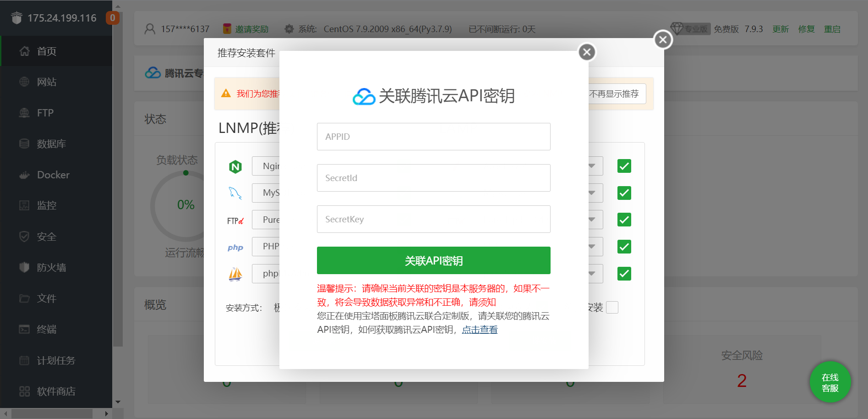Click the php logo icon
This screenshot has width=868, height=419.
coord(235,248)
